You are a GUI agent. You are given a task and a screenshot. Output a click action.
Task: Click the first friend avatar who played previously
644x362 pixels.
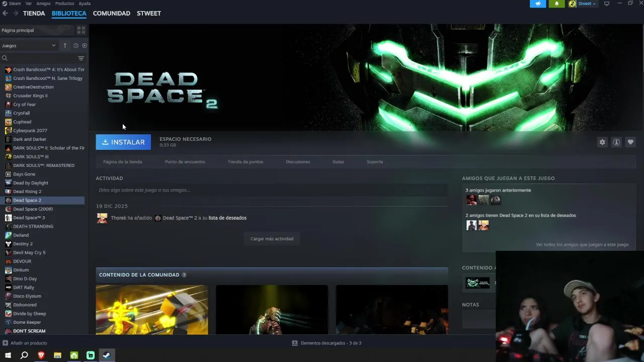coord(471,200)
